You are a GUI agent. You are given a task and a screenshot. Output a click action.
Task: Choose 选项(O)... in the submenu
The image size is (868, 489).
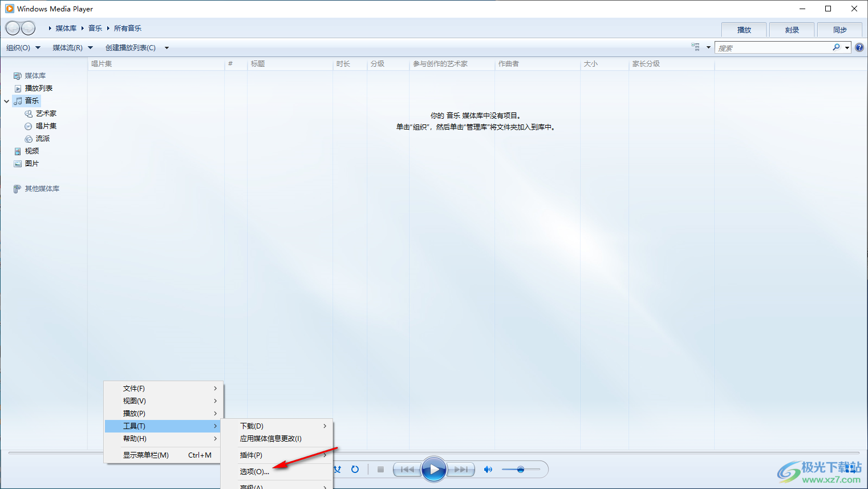point(277,472)
